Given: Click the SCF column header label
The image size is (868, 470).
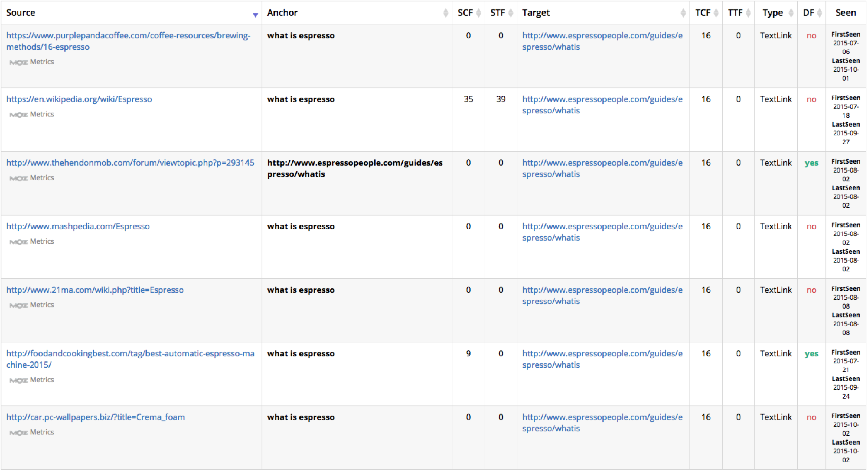Looking at the screenshot, I should point(465,13).
